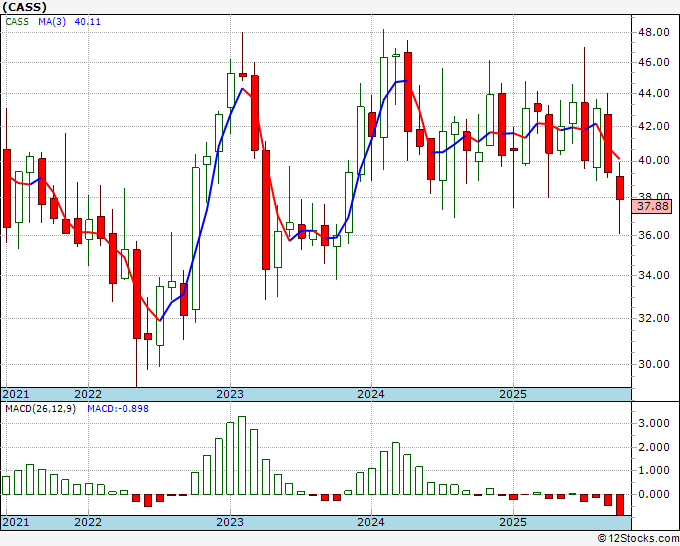680x546 pixels.
Task: Click 2025 on the price chart time axis
Action: tap(513, 394)
